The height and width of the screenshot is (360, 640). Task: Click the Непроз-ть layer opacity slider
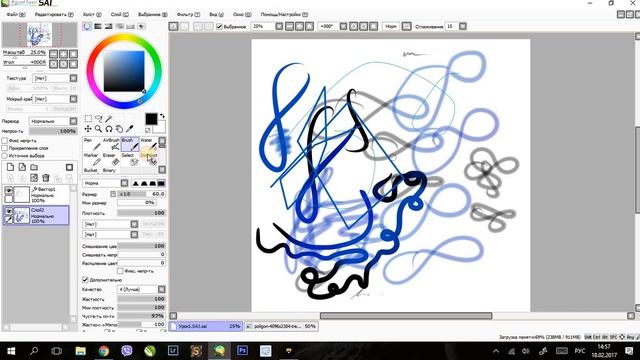(x=53, y=131)
